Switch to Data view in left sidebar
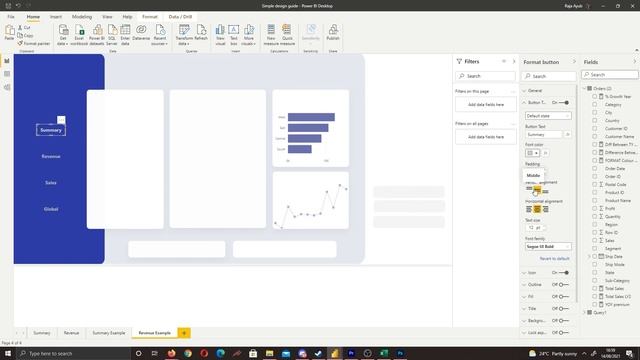The height and width of the screenshot is (360, 640). coord(7,74)
